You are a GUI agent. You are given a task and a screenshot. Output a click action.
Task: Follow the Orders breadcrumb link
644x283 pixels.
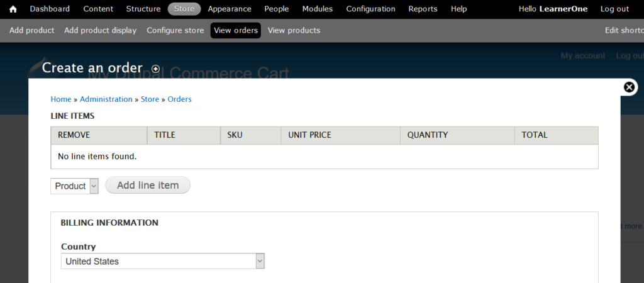click(179, 99)
